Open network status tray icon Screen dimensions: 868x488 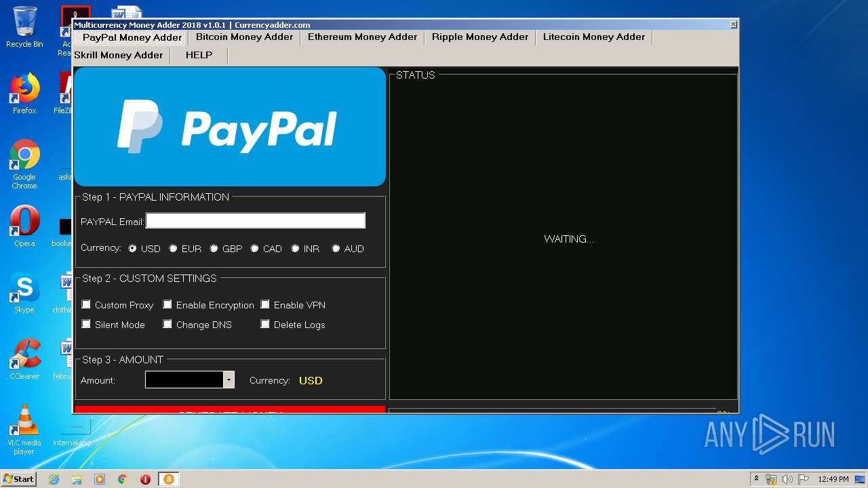(x=771, y=479)
